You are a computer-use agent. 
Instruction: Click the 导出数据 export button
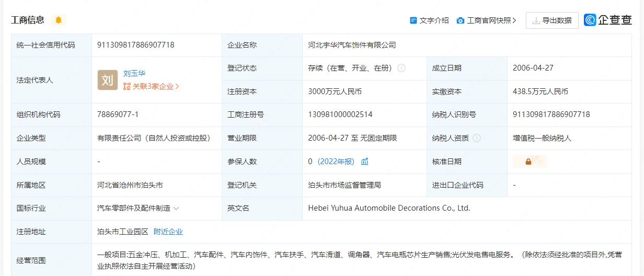click(552, 20)
